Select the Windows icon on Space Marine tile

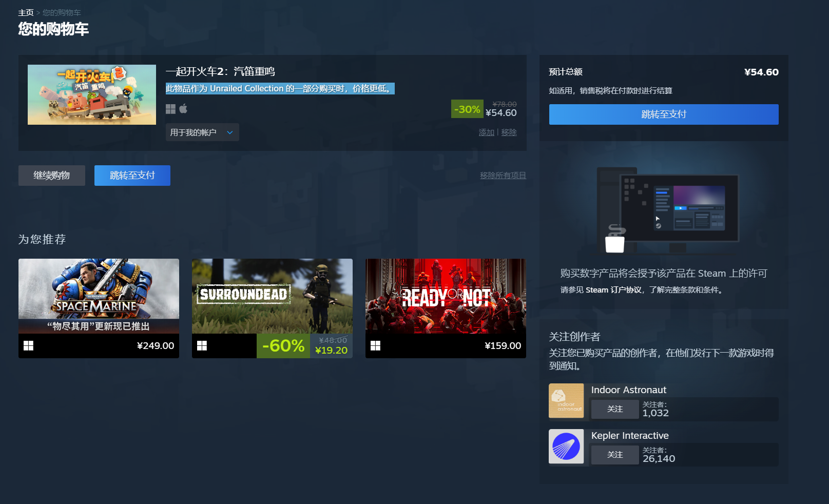click(29, 345)
